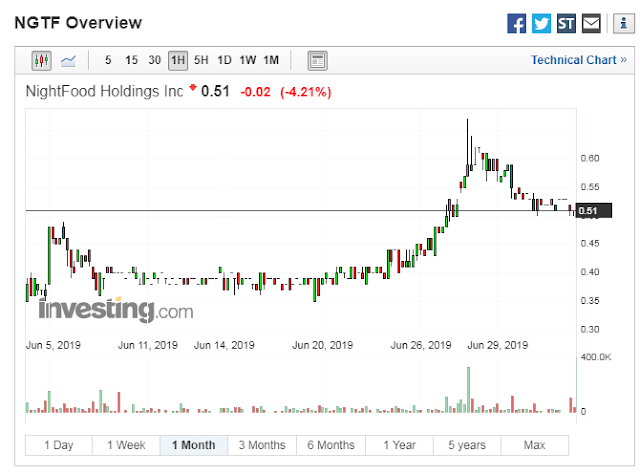640x474 pixels.
Task: Select the 1H interval
Action: coord(178,60)
